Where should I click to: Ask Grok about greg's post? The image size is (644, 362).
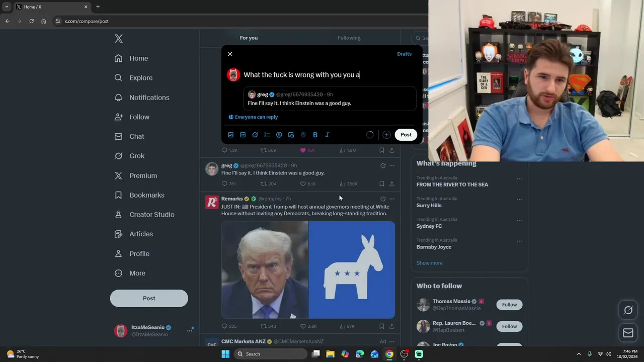tap(383, 165)
